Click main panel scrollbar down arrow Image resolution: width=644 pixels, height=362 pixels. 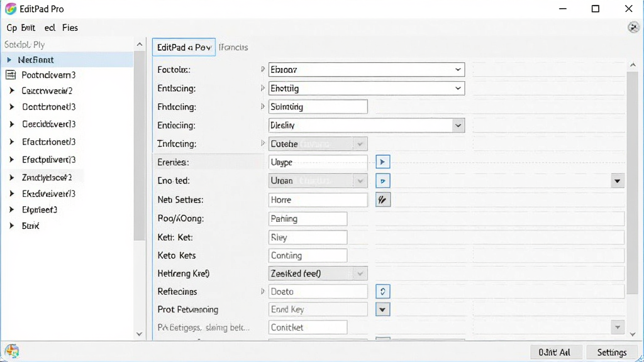633,334
